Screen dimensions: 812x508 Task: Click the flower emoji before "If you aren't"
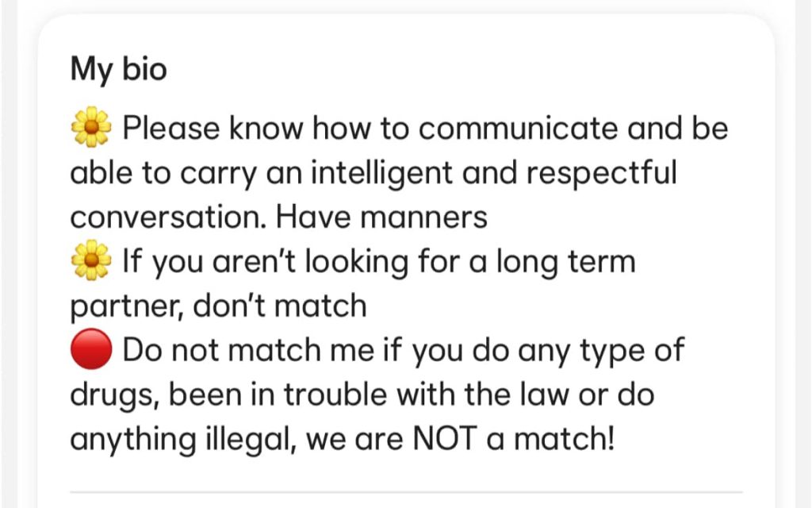tap(92, 260)
